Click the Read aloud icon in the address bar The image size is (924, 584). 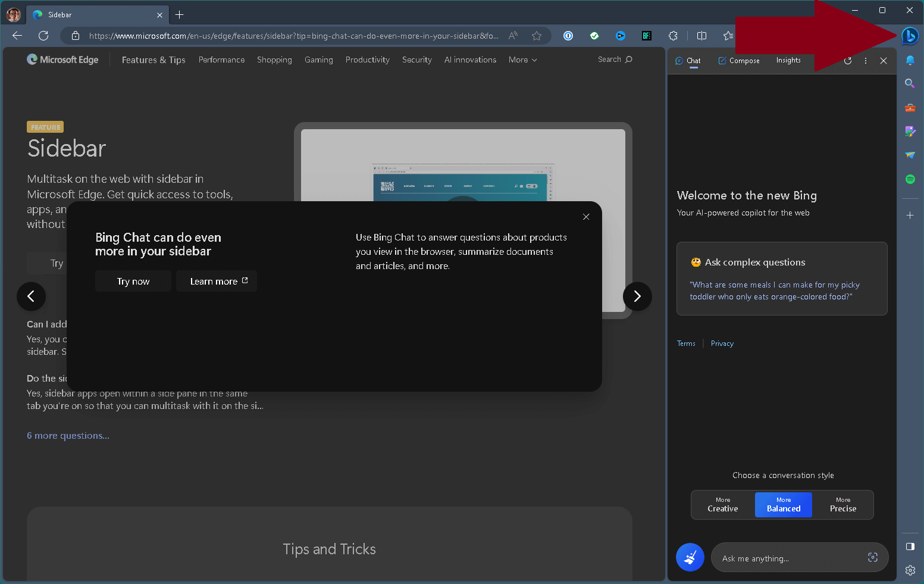[x=513, y=36]
